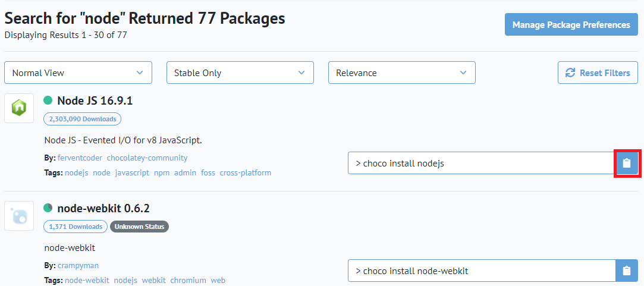Copy the nodejs install command to clipboard

(x=627, y=163)
